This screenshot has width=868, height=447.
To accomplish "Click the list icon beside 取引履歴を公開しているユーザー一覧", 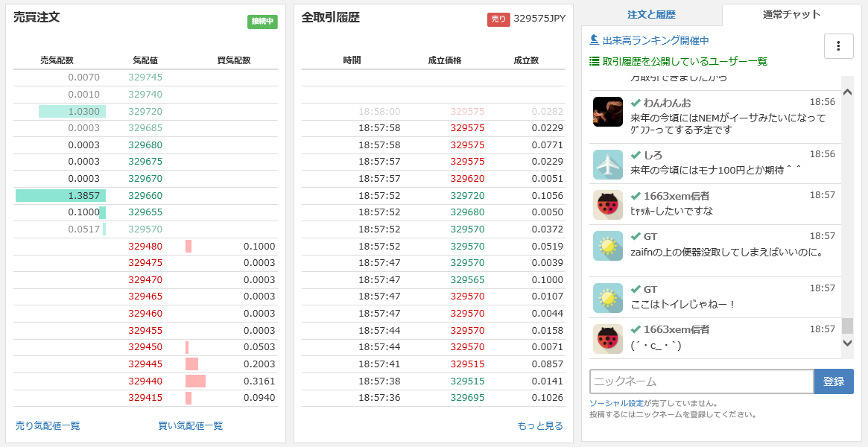I will pyautogui.click(x=594, y=61).
